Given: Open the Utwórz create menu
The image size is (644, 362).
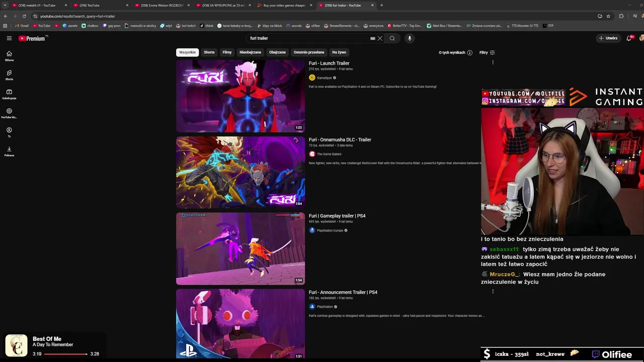Looking at the screenshot, I should (x=608, y=38).
